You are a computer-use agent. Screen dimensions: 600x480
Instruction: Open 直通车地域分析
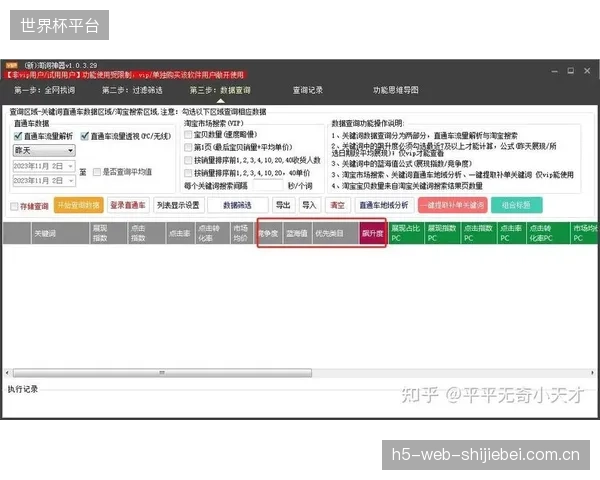click(x=384, y=205)
